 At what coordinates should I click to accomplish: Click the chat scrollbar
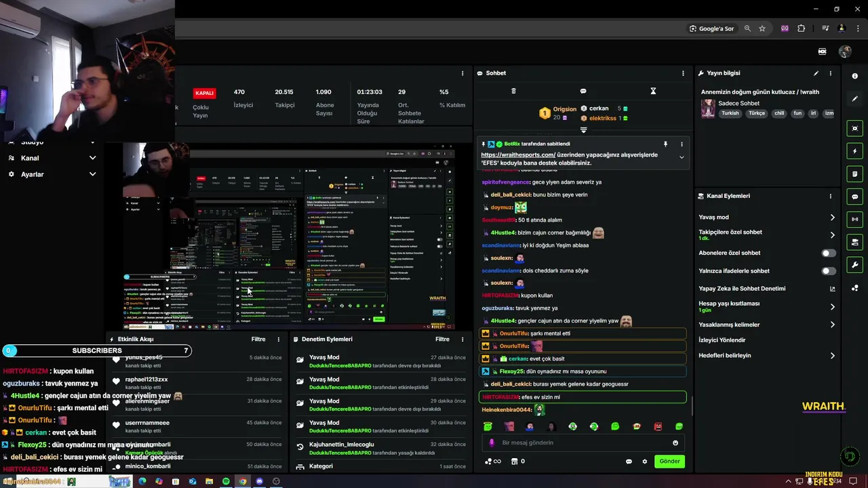692,407
